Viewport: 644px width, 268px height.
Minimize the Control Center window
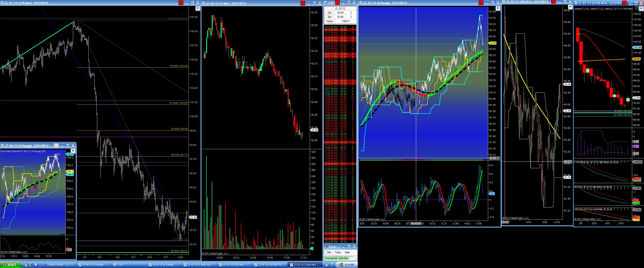tap(344, 247)
